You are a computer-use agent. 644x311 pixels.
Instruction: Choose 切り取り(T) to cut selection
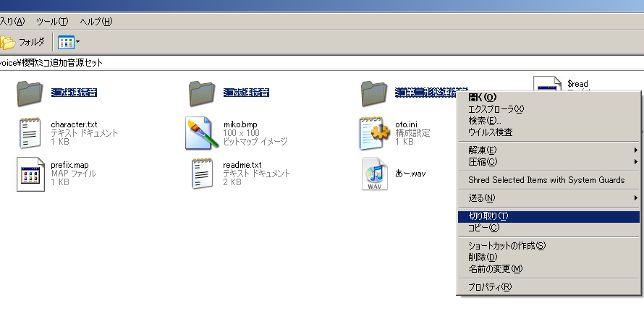pyautogui.click(x=548, y=216)
